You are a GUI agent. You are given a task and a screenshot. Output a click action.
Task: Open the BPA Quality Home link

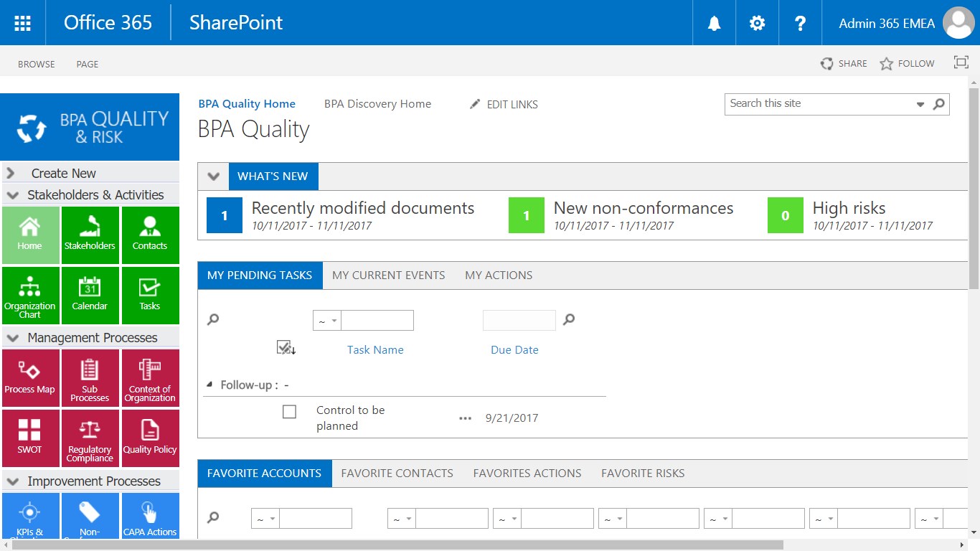(x=247, y=104)
